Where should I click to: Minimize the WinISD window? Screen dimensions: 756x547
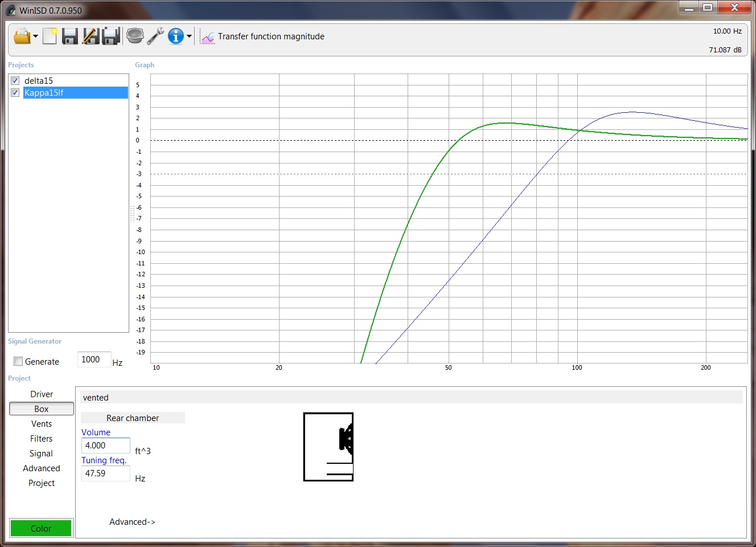pos(689,7)
